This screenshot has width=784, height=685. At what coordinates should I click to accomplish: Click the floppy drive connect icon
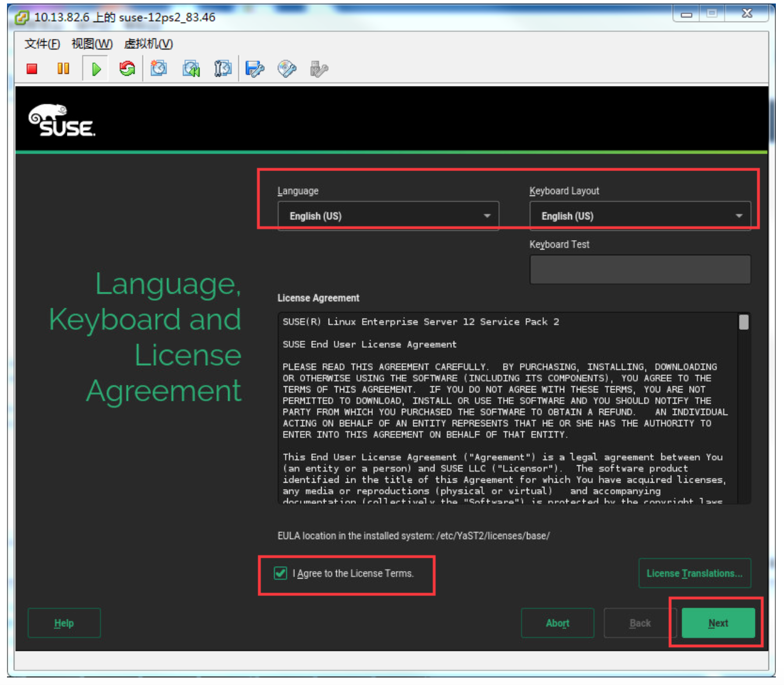(x=255, y=69)
